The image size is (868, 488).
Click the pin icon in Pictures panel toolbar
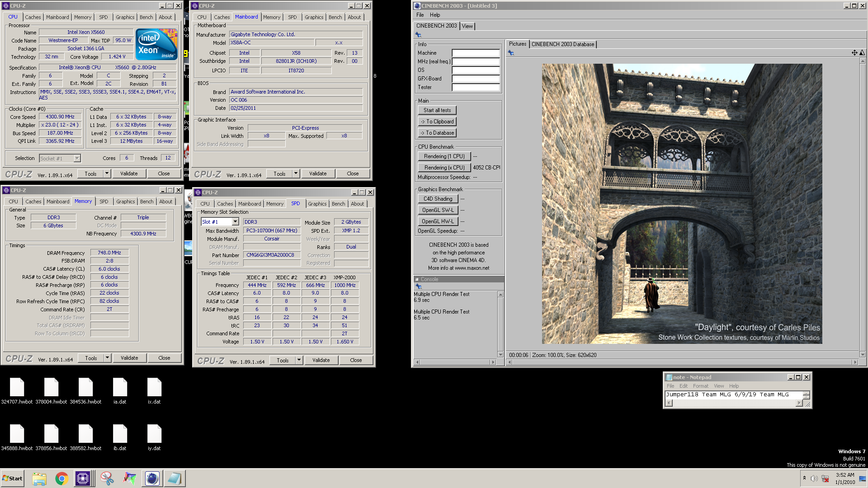pyautogui.click(x=511, y=53)
